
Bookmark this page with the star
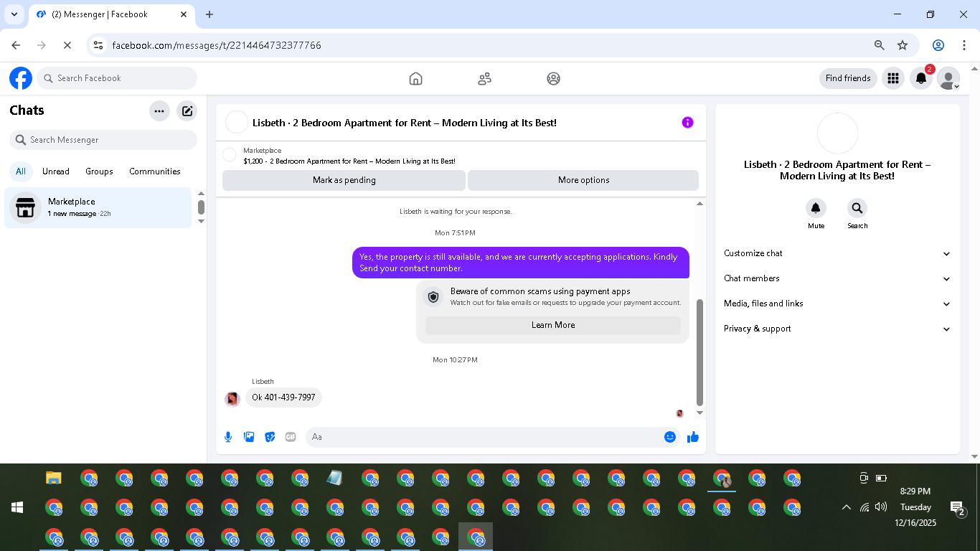(903, 45)
